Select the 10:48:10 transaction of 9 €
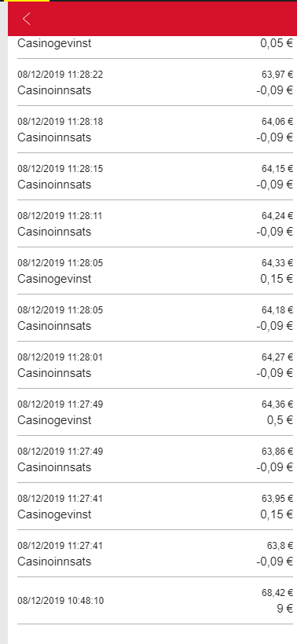 (x=156, y=601)
